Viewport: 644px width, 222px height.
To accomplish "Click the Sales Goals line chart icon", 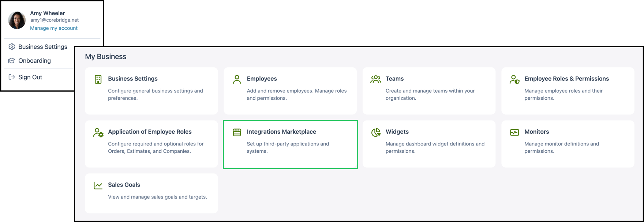I will point(98,185).
